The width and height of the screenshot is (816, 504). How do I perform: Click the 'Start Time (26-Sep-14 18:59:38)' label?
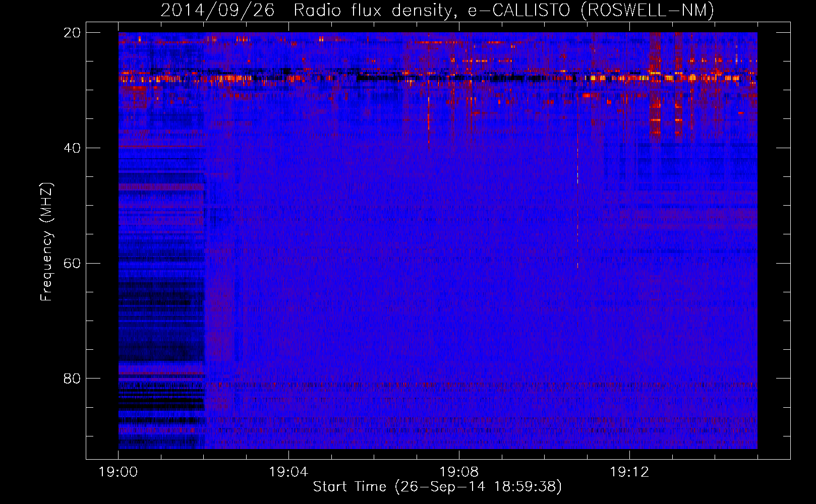click(437, 487)
